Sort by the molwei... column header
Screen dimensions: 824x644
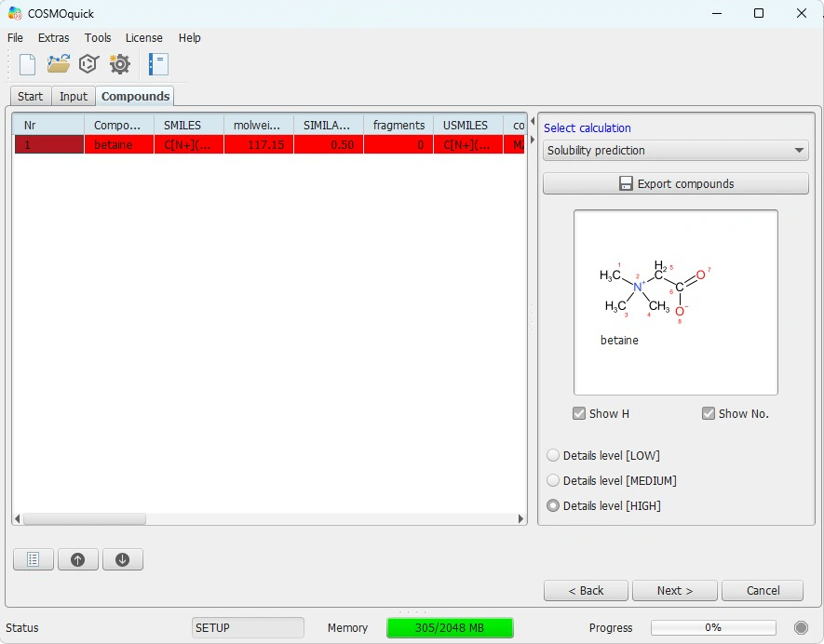click(259, 125)
